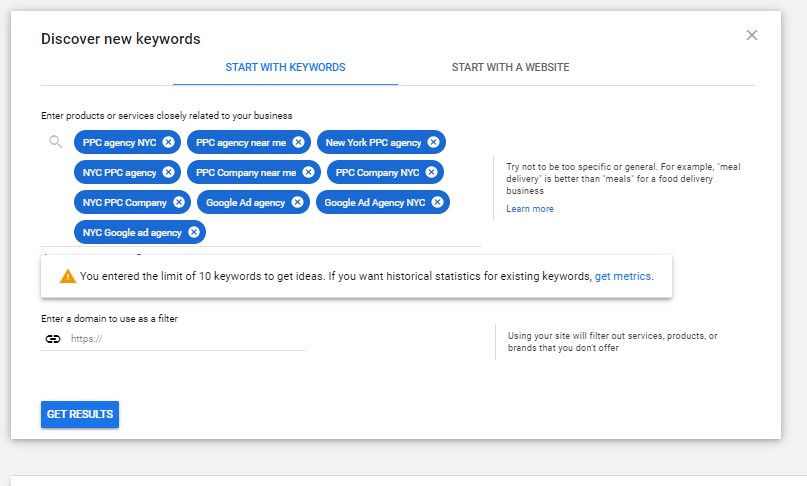This screenshot has height=486, width=807.
Task: Switch to the Start With Keywords tab
Action: click(285, 67)
